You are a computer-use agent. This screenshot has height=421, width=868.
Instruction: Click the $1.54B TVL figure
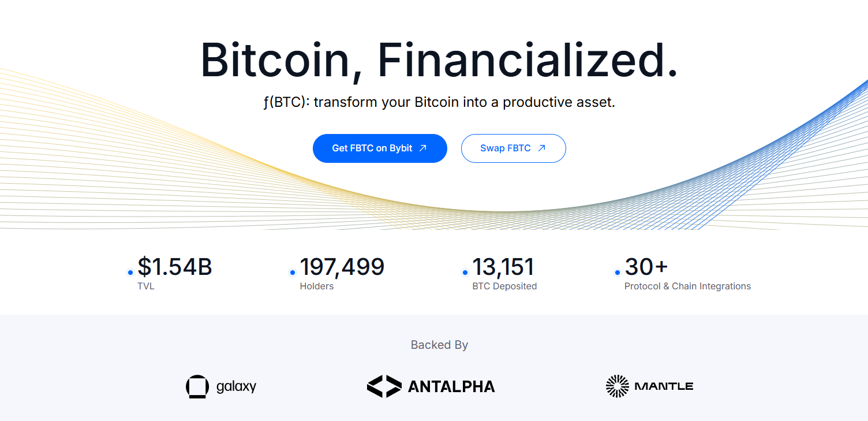[174, 267]
